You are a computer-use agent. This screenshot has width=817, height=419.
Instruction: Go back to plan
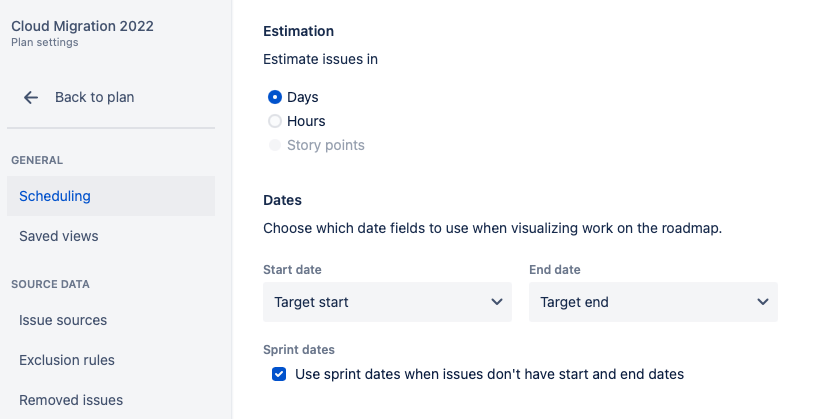[x=94, y=97]
